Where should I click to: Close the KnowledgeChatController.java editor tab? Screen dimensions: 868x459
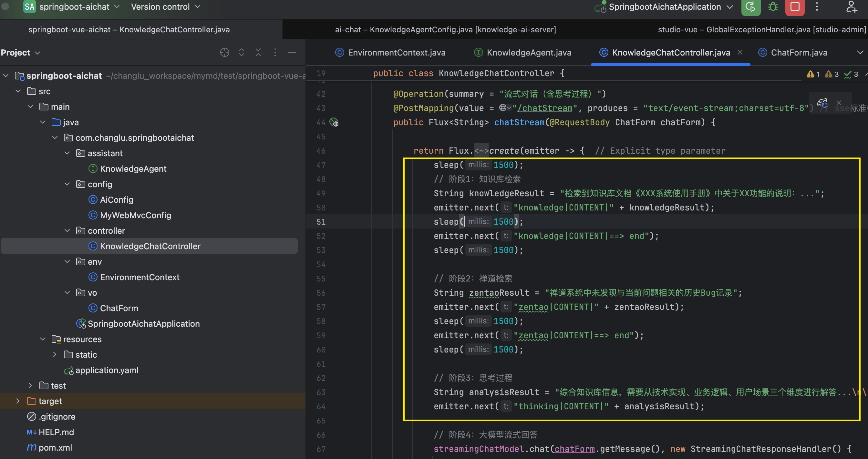(x=740, y=53)
